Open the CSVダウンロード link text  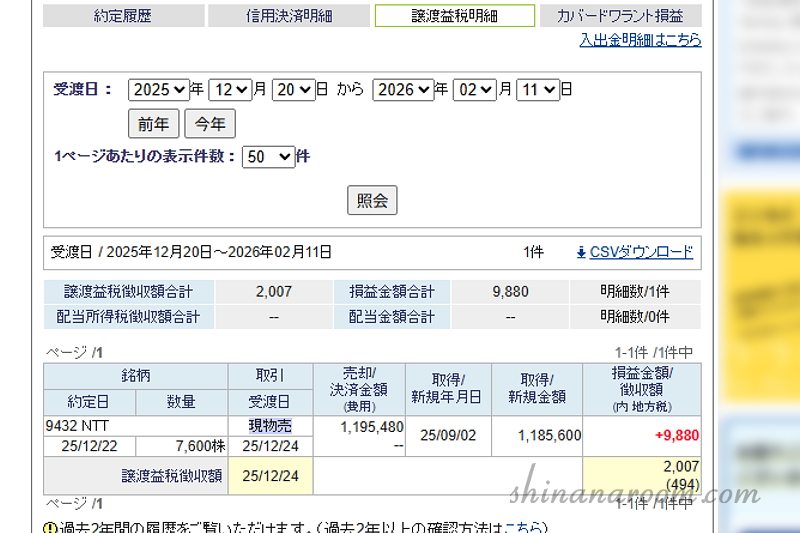pyautogui.click(x=641, y=253)
